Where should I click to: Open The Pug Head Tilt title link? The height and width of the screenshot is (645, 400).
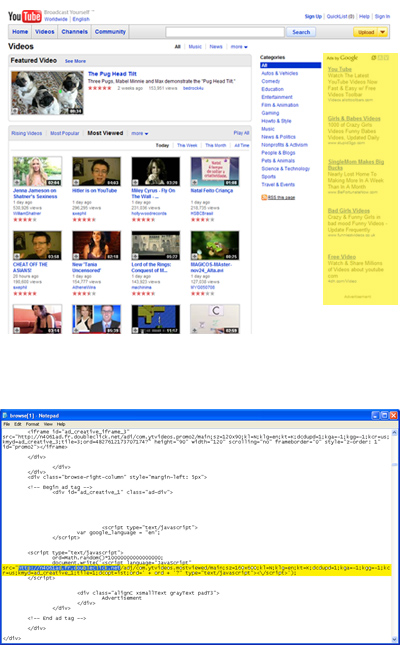[x=112, y=74]
